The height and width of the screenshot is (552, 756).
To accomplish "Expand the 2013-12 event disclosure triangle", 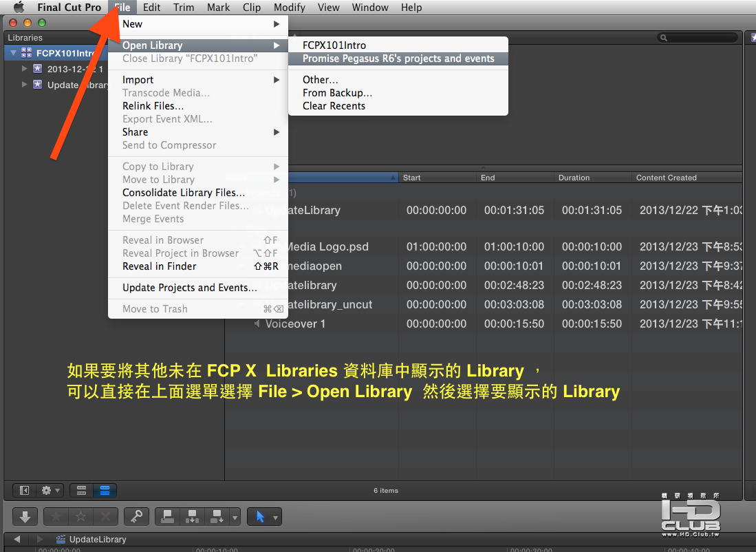I will pyautogui.click(x=24, y=69).
